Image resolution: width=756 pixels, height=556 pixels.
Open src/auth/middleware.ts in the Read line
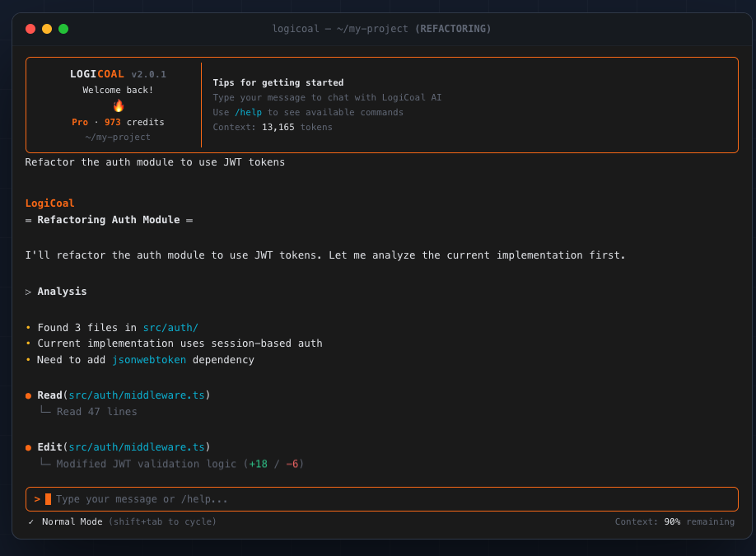(x=137, y=395)
